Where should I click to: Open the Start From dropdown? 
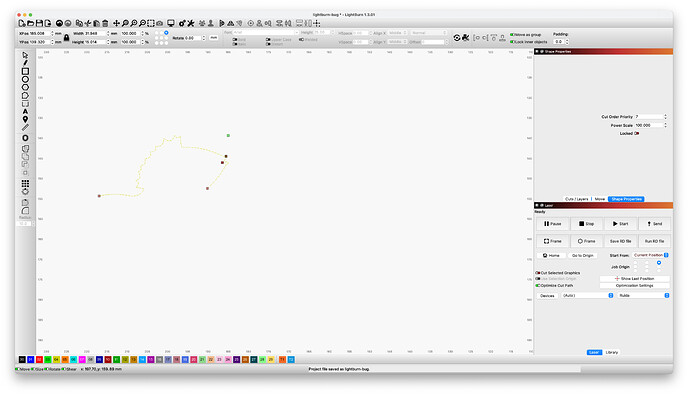[x=651, y=255]
